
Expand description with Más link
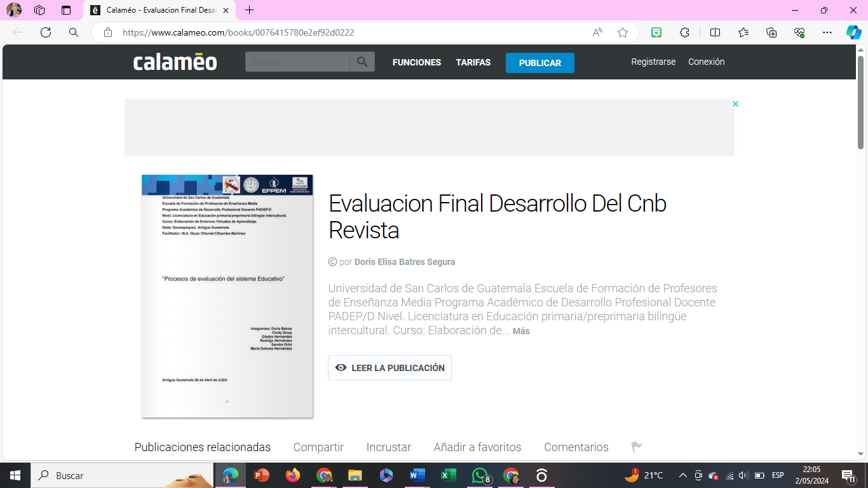pyautogui.click(x=521, y=331)
